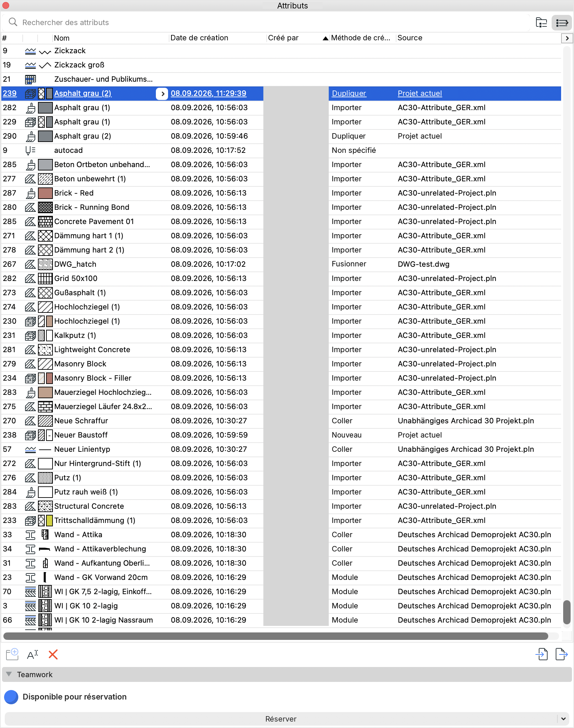Sort by Créé par column header

298,38
